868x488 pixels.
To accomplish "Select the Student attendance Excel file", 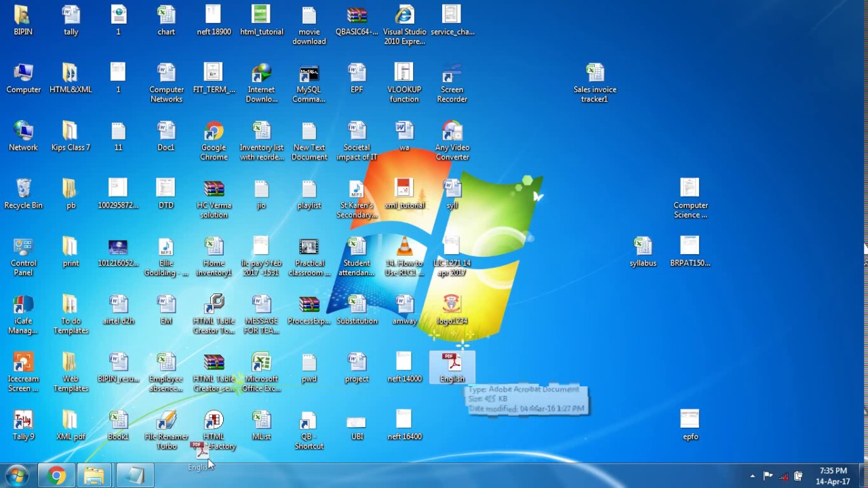I will pyautogui.click(x=357, y=246).
